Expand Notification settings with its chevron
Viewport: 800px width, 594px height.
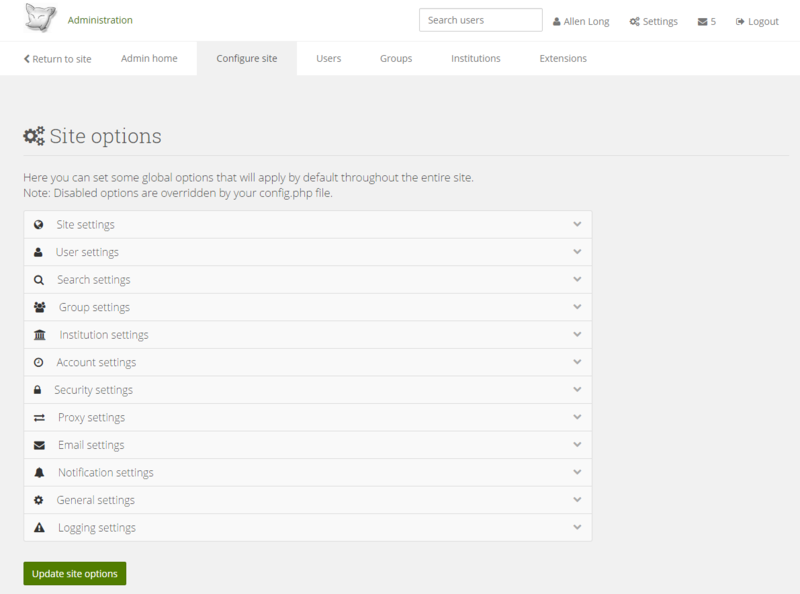[577, 472]
